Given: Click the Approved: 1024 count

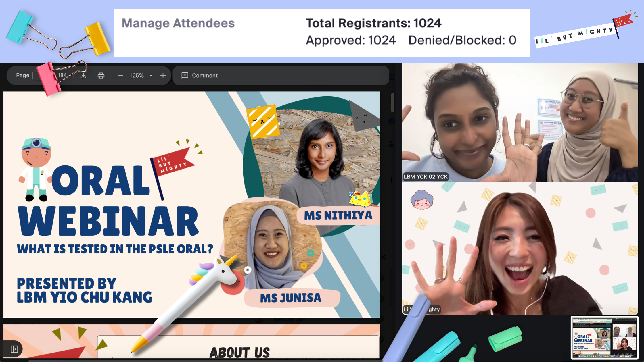Looking at the screenshot, I should point(351,40).
